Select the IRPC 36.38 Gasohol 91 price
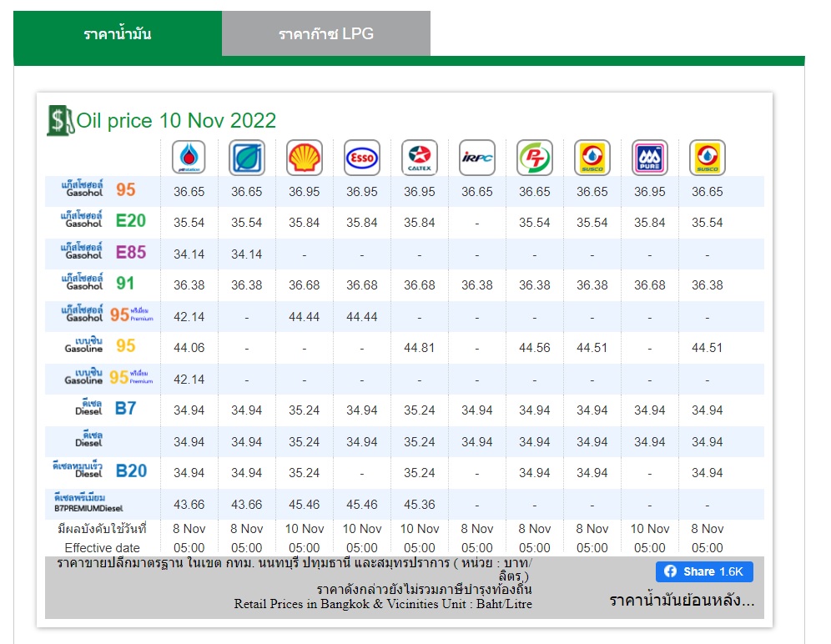 [477, 285]
